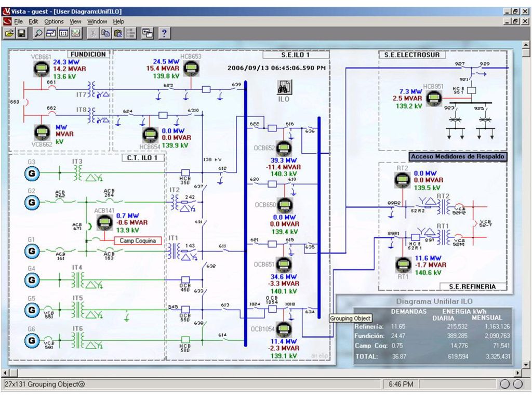Screen dimensions: 532x399
Task: Click the Refinería daily energy 215,532
Action: point(457,326)
